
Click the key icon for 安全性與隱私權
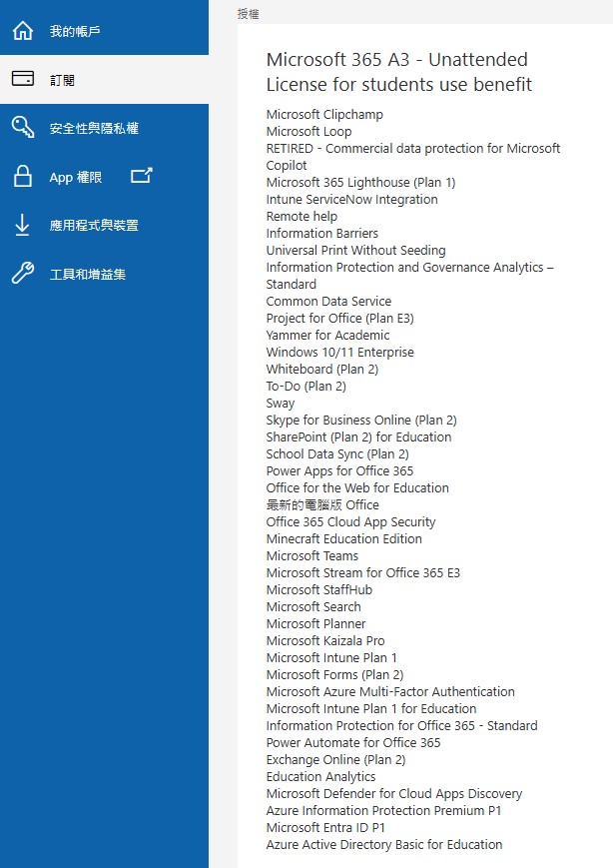click(x=23, y=127)
